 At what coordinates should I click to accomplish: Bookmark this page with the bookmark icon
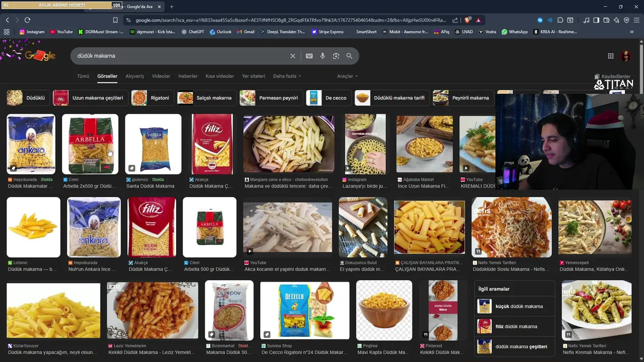[x=115, y=20]
